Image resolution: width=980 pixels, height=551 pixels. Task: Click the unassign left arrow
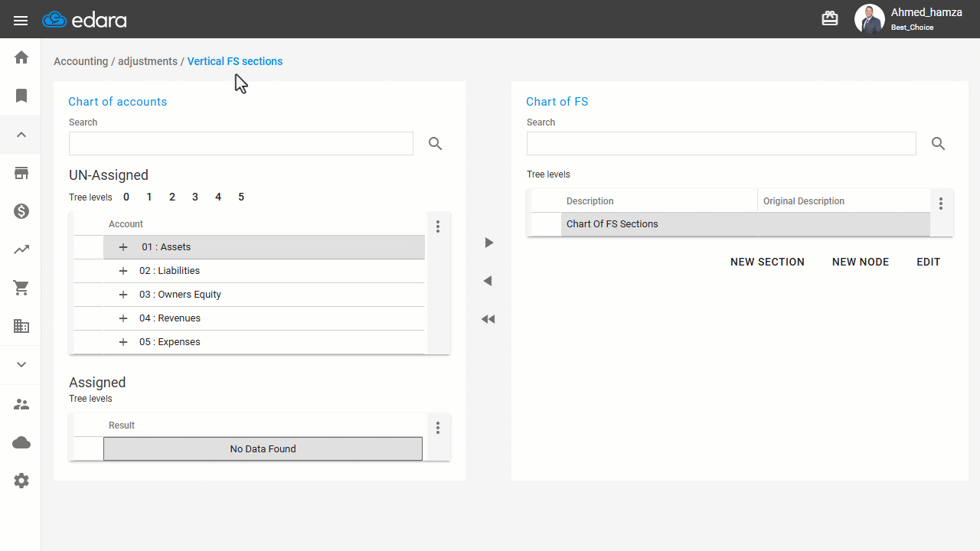[x=488, y=281]
